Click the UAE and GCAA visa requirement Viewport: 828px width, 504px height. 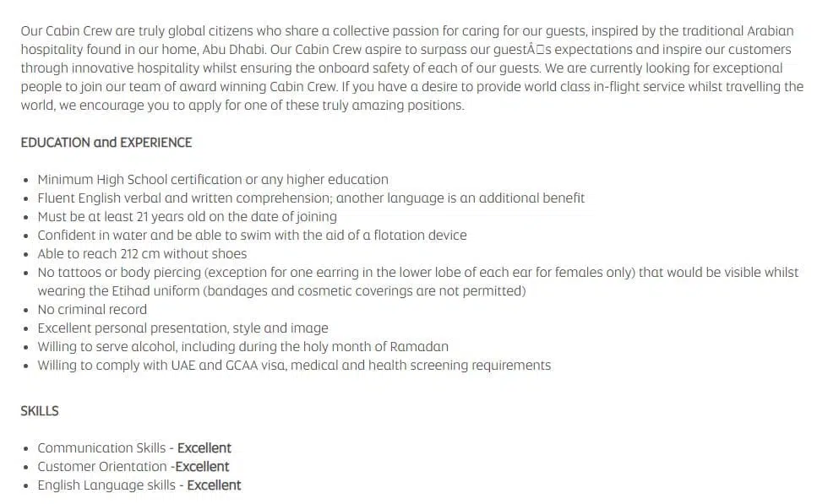coord(294,366)
